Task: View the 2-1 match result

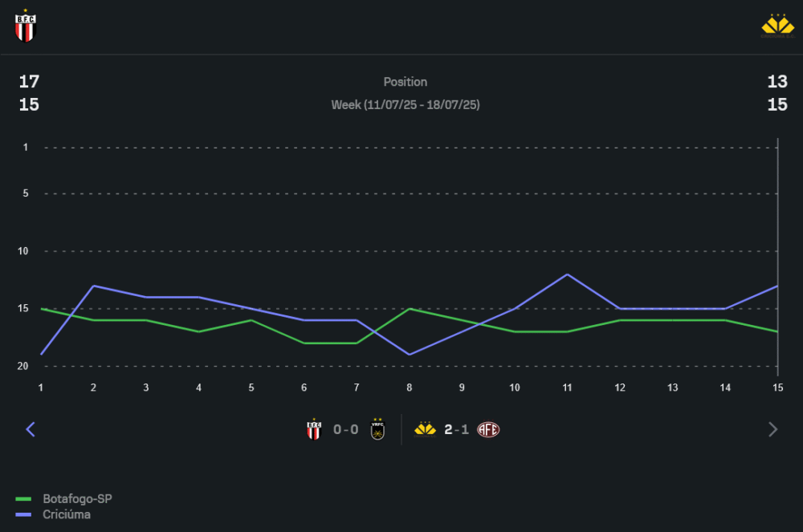Action: (456, 429)
